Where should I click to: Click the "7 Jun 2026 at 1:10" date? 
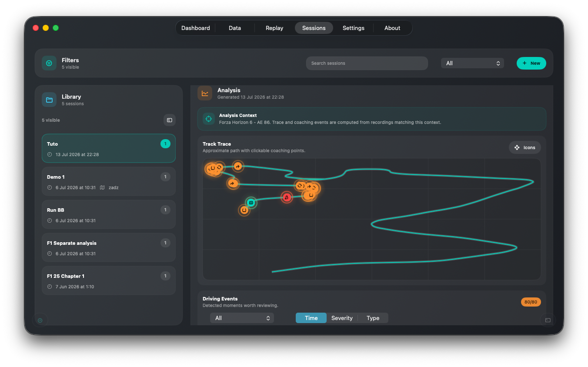(x=75, y=287)
